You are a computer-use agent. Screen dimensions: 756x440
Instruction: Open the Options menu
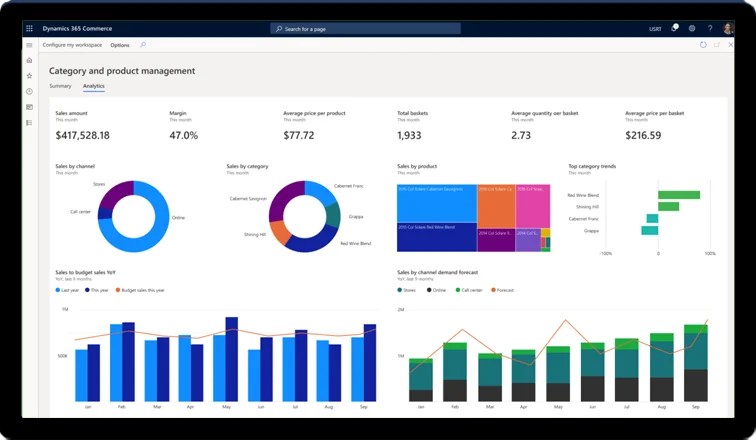[x=120, y=45]
